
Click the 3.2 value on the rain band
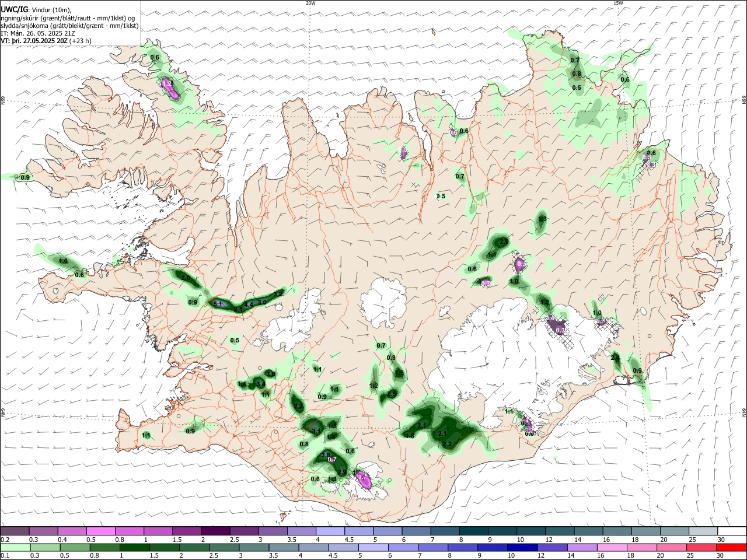(278, 293)
